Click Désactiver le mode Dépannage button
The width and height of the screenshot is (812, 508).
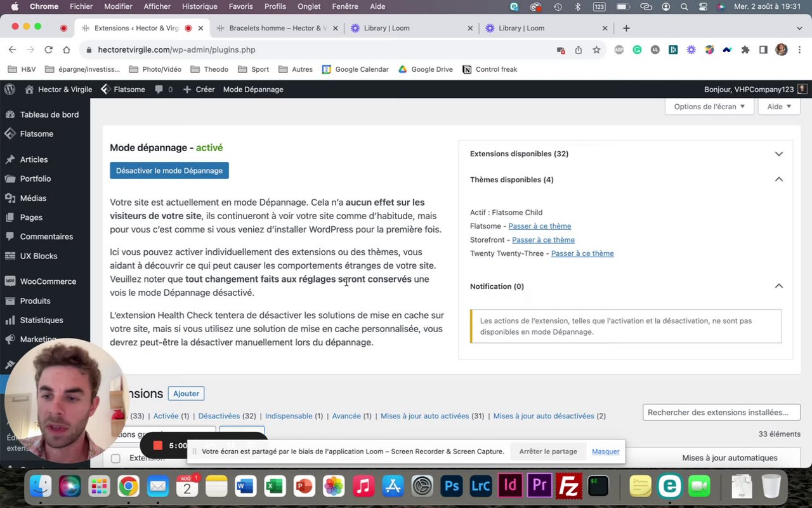[x=169, y=171]
